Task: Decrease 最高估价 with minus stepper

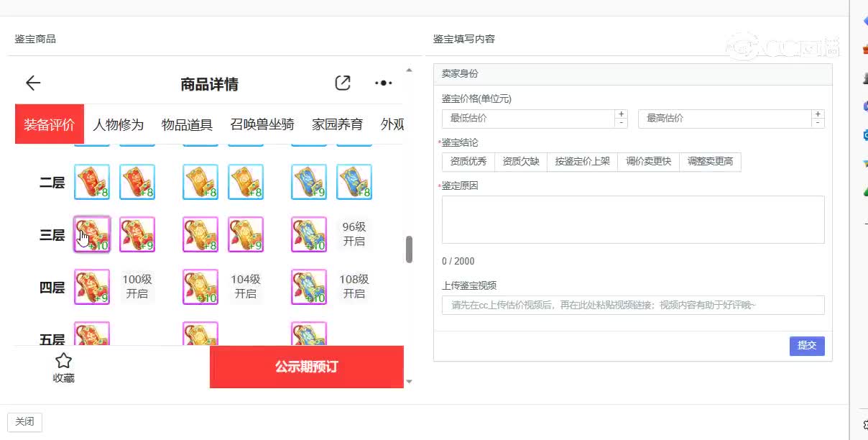Action: pos(818,123)
